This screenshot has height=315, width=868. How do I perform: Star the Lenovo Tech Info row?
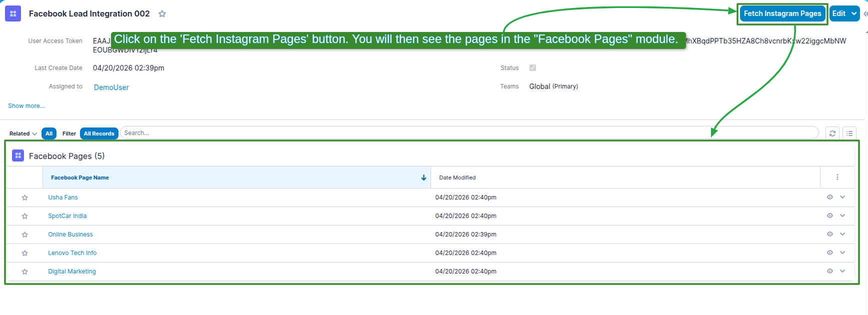pos(24,253)
